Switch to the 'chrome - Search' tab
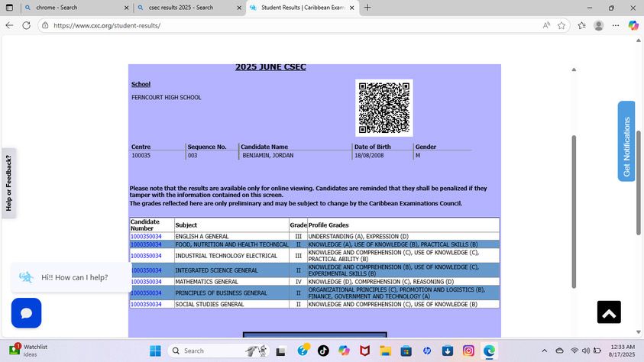 pyautogui.click(x=76, y=8)
